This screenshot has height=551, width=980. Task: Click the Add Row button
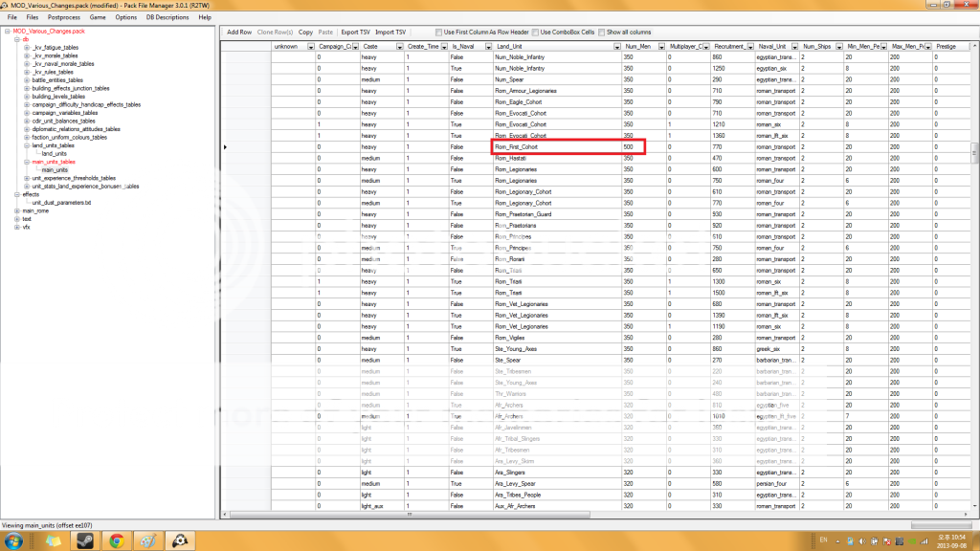click(x=238, y=33)
